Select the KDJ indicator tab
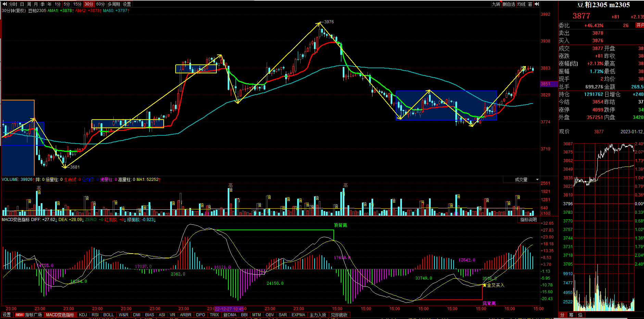 click(x=83, y=315)
